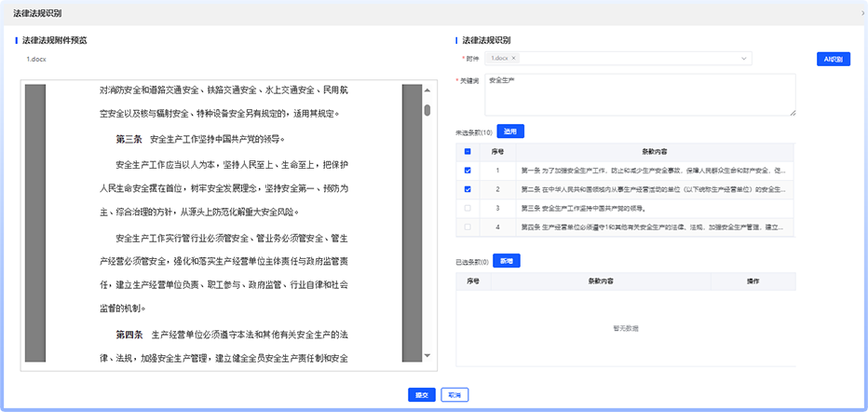Click the 暂无数据 placeholder text
This screenshot has height=412, width=868.
(x=626, y=328)
